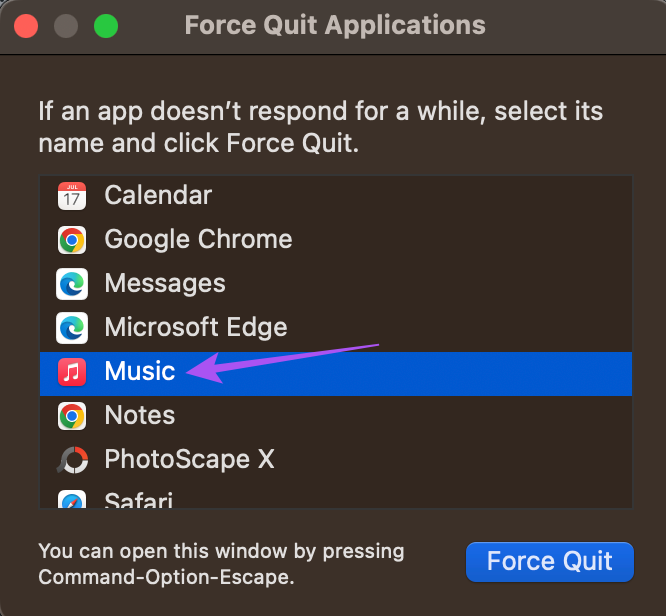This screenshot has height=616, width=666.
Task: Select Messages in the app list
Action: 336,284
